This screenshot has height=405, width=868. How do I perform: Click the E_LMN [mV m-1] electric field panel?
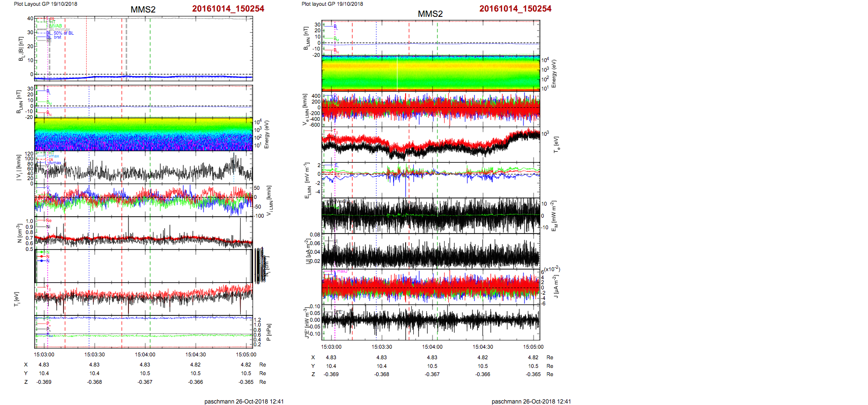pos(431,180)
